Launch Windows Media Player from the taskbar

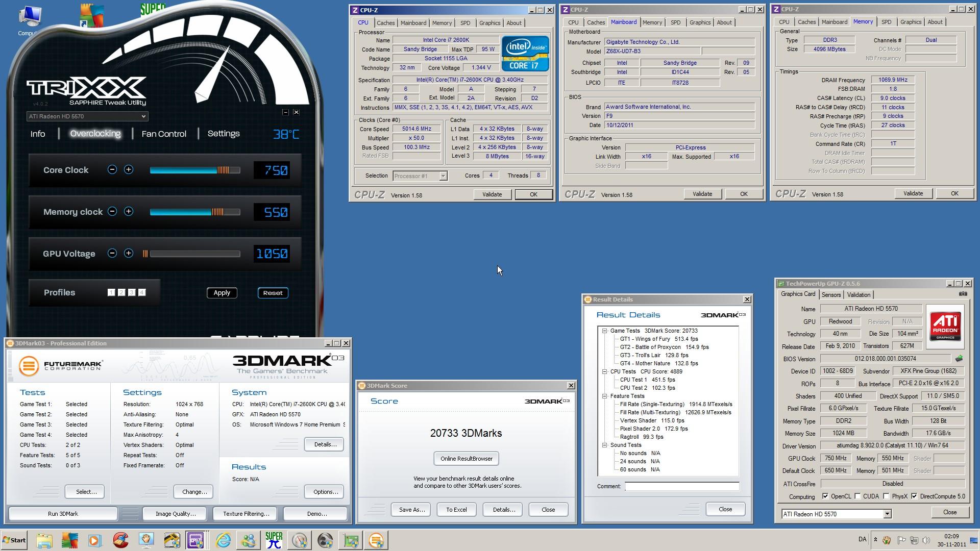(95, 540)
